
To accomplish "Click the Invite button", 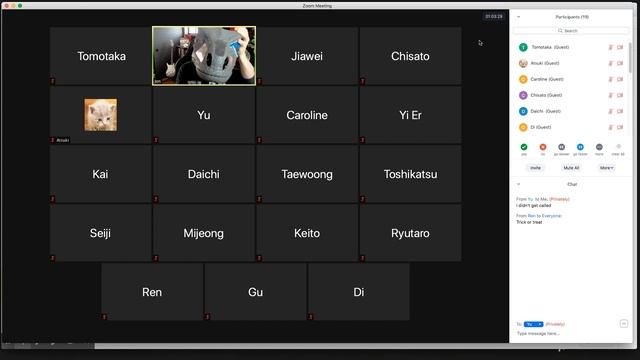I will click(x=535, y=168).
